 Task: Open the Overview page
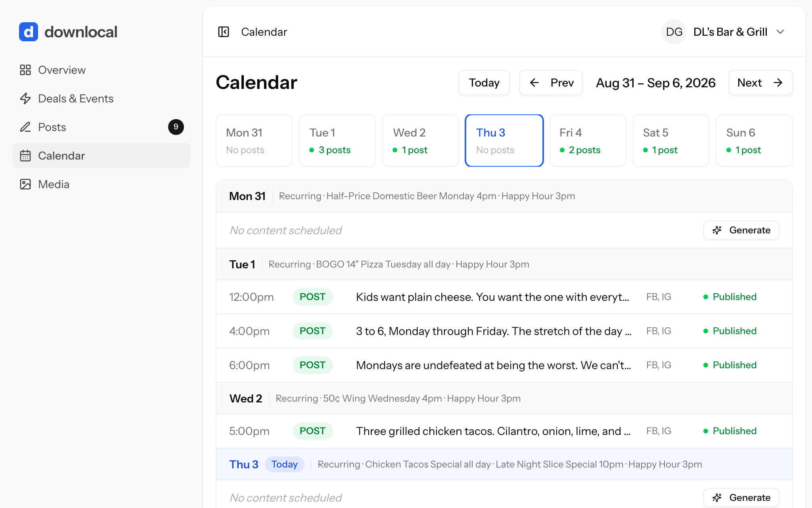pyautogui.click(x=101, y=70)
